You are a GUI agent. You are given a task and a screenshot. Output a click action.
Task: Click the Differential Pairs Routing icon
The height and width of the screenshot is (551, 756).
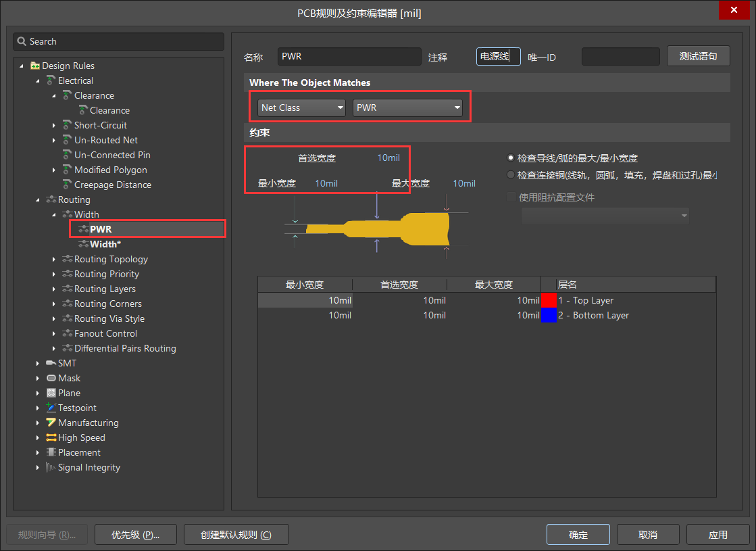[x=67, y=348]
